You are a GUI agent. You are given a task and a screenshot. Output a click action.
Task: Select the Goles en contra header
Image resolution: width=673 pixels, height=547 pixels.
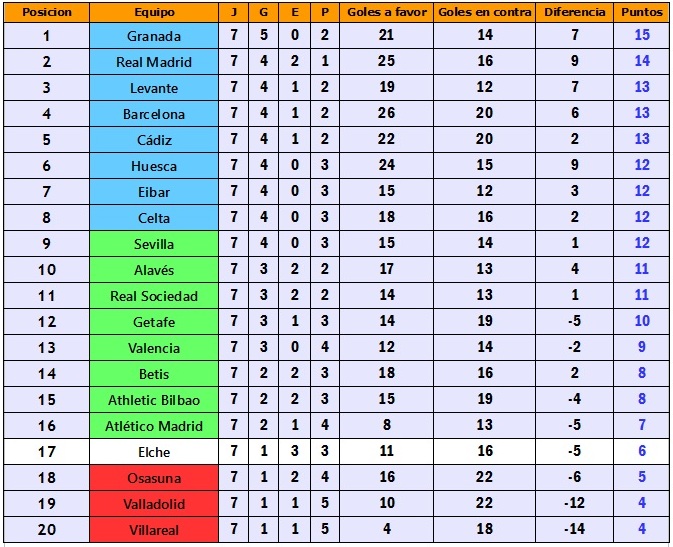click(x=485, y=12)
